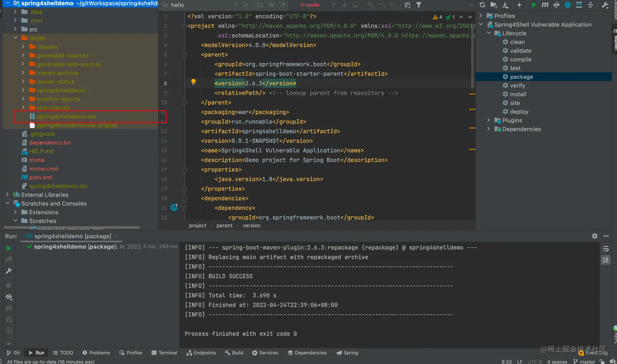Click next occurrence down arrow in search

344,5
